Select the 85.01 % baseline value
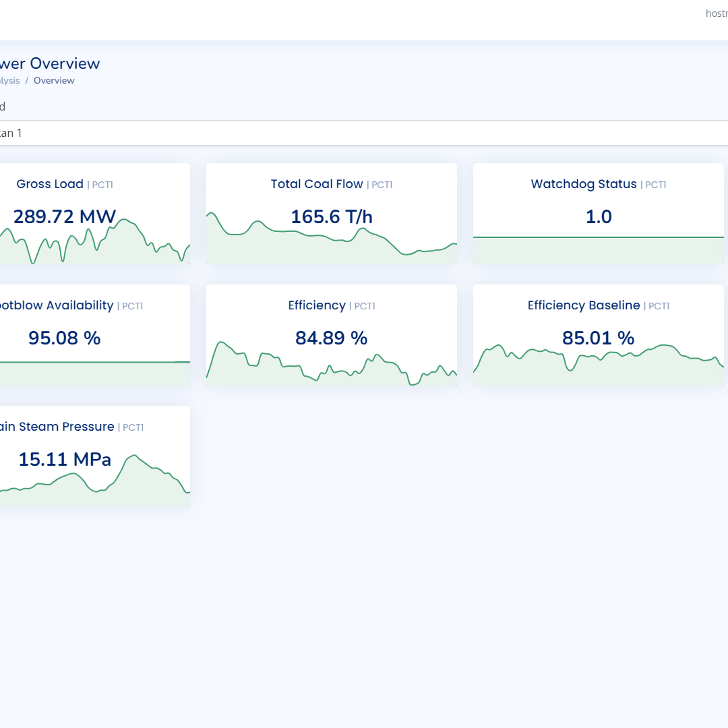This screenshot has width=728, height=728. (599, 338)
